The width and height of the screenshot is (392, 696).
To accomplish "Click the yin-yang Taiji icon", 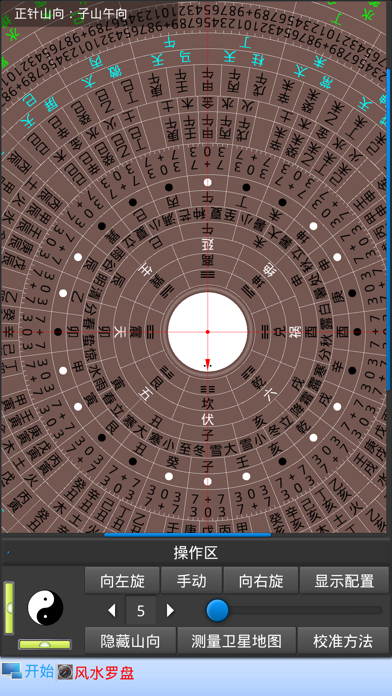I will [46, 608].
